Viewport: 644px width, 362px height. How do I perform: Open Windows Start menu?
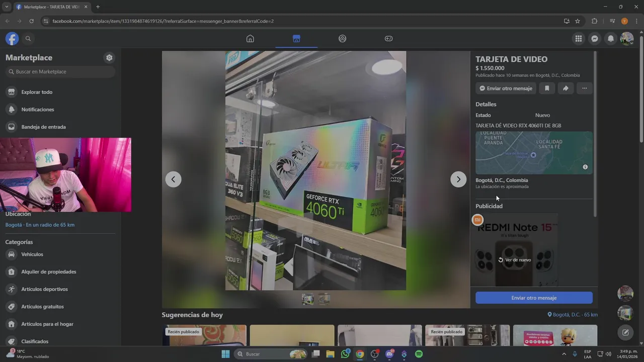point(225,354)
